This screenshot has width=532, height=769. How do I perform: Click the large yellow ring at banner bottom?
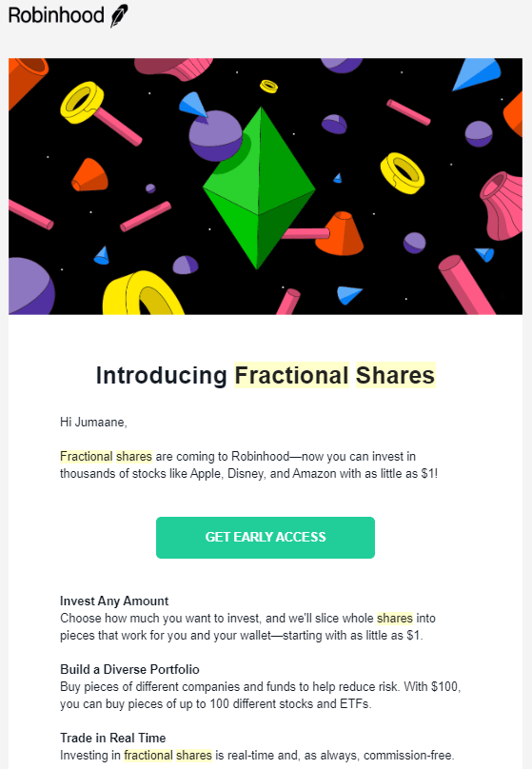[143, 293]
